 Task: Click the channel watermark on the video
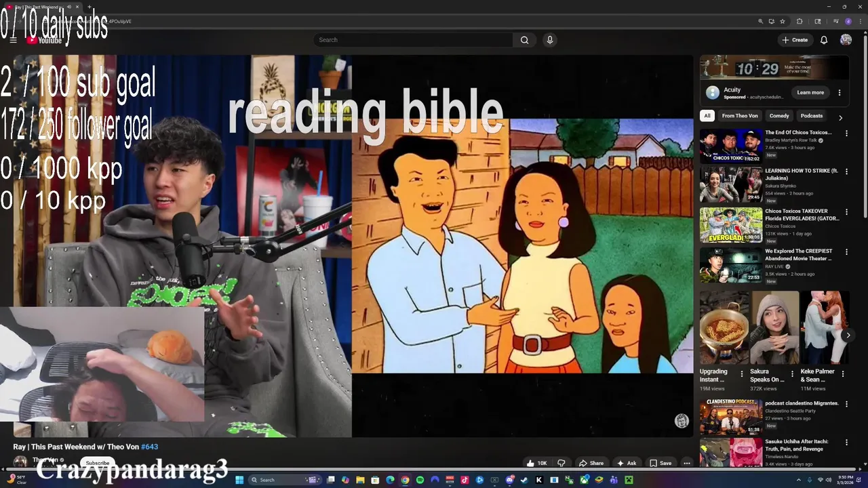[x=682, y=421]
